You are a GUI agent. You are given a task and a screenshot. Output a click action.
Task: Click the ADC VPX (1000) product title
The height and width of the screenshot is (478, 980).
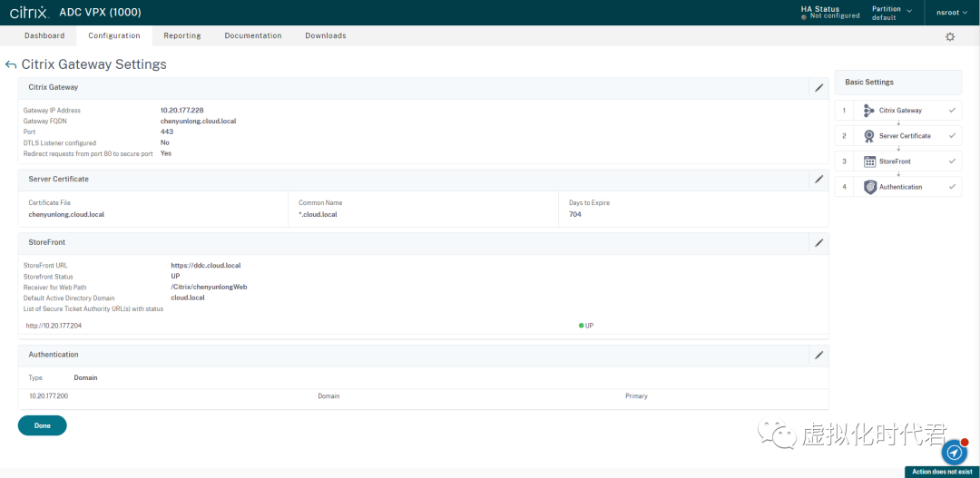(x=100, y=13)
